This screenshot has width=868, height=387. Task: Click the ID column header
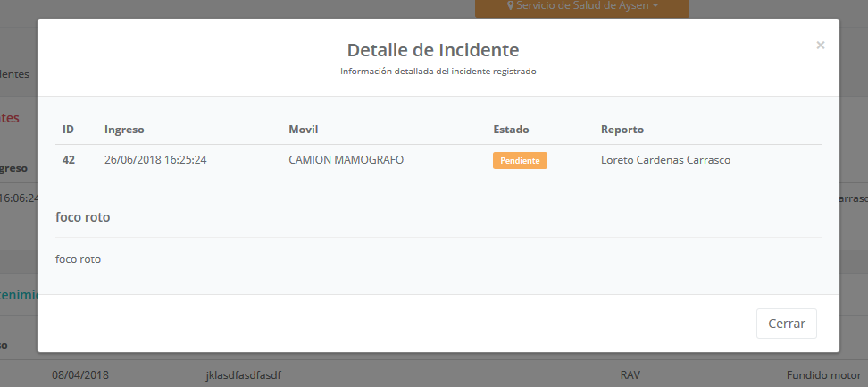point(68,130)
